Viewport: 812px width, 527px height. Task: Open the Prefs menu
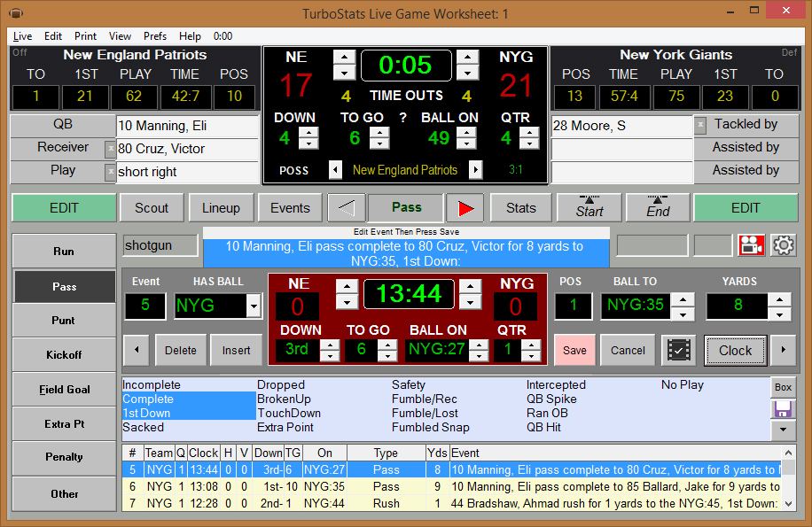[155, 36]
